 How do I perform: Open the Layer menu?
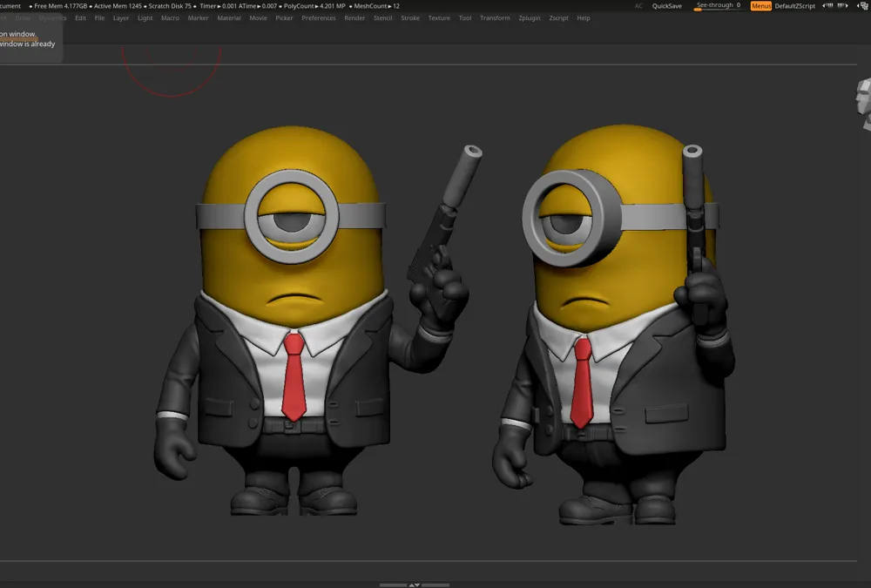click(x=120, y=17)
